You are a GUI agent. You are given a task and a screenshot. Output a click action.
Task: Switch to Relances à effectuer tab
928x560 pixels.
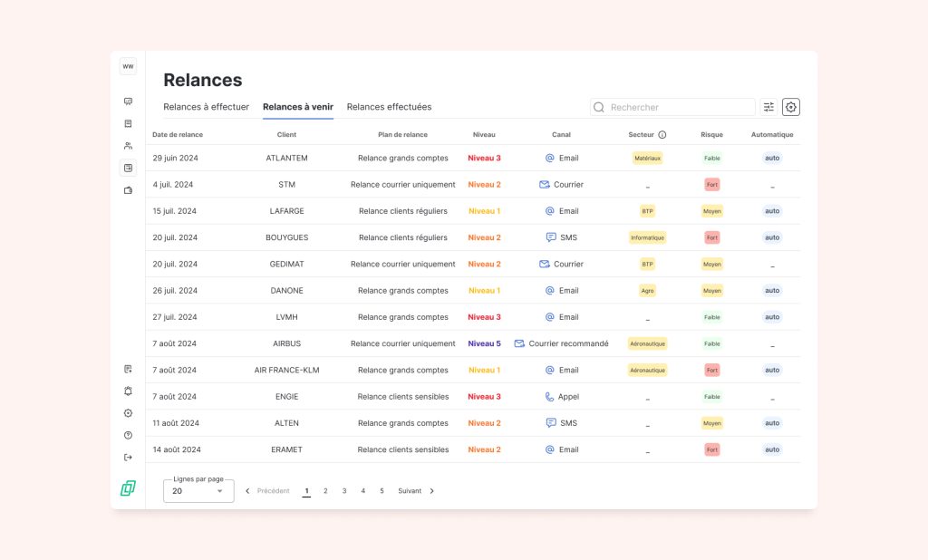pyautogui.click(x=206, y=107)
